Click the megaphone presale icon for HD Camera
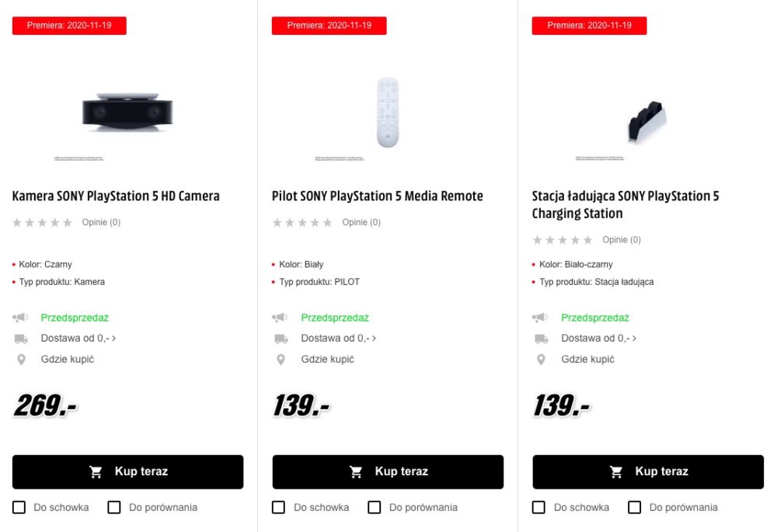 pyautogui.click(x=20, y=317)
